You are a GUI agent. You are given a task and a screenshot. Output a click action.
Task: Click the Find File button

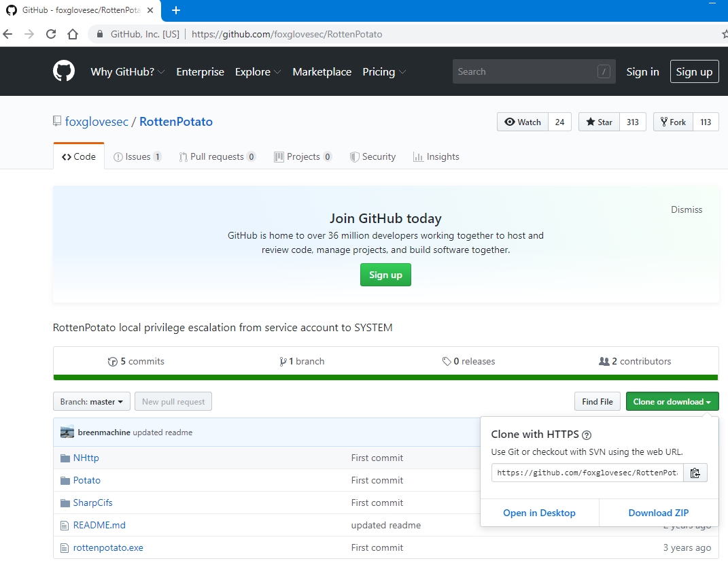click(597, 401)
